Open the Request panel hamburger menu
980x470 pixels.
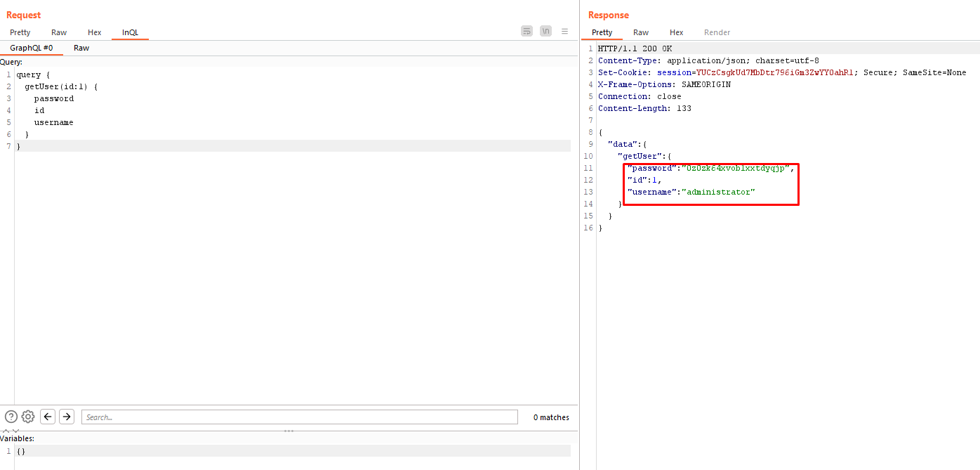coord(564,31)
